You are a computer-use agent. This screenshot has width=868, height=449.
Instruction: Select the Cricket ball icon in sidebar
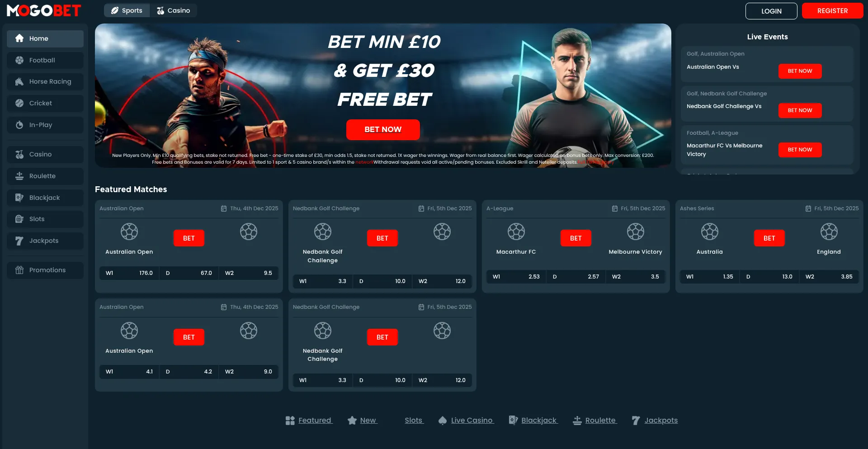[19, 103]
